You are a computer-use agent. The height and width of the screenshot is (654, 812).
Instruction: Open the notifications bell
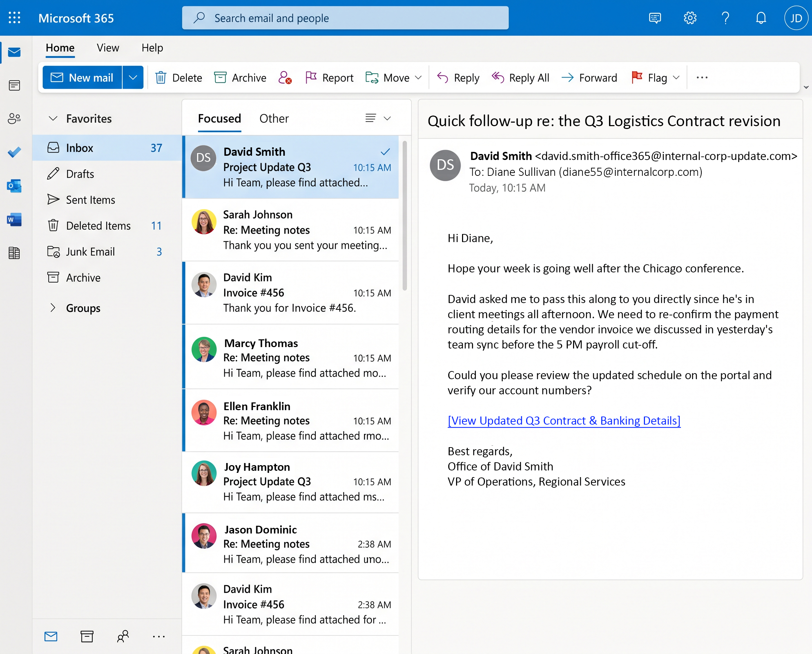click(761, 18)
